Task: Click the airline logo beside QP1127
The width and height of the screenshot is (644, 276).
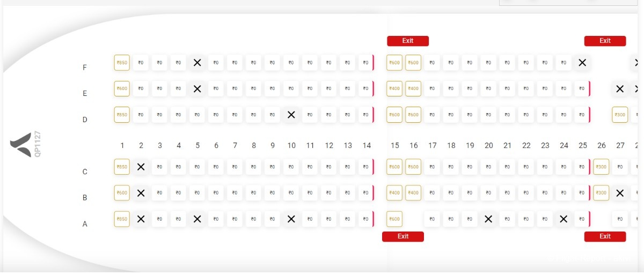Action: (x=21, y=145)
